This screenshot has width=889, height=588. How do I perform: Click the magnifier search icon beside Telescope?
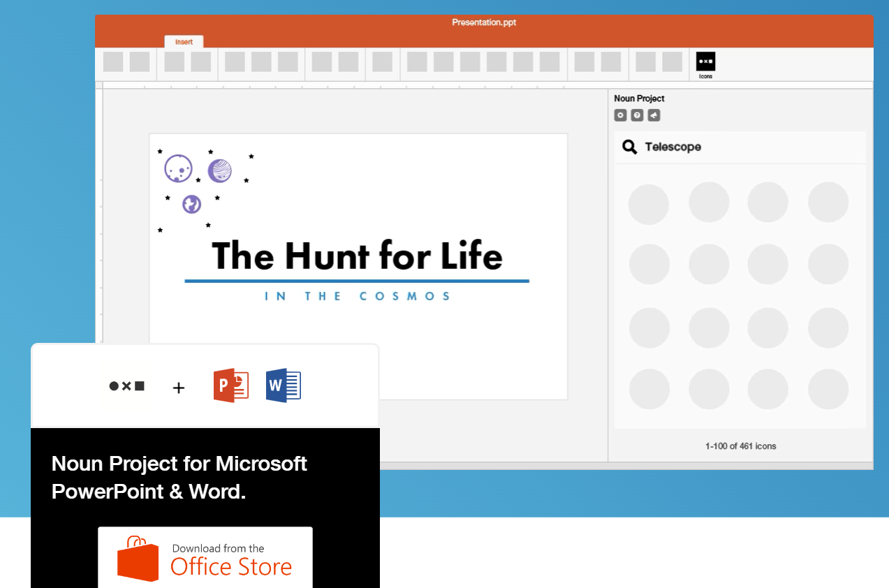pos(630,147)
